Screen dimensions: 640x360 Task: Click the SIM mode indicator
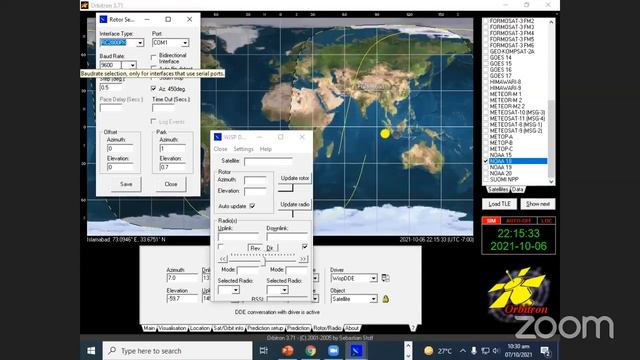(x=491, y=220)
